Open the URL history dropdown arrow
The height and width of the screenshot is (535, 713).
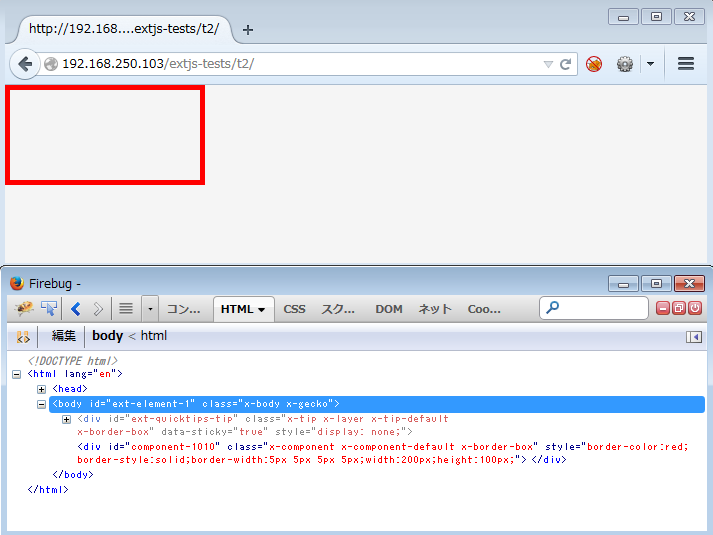pos(548,65)
